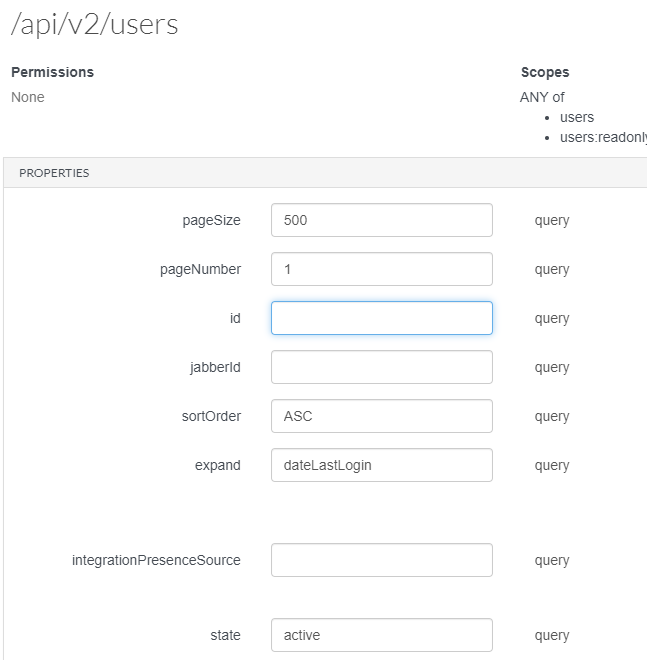Image resolution: width=647 pixels, height=660 pixels.
Task: Click the pageSize parameter label
Action: pyautogui.click(x=212, y=220)
